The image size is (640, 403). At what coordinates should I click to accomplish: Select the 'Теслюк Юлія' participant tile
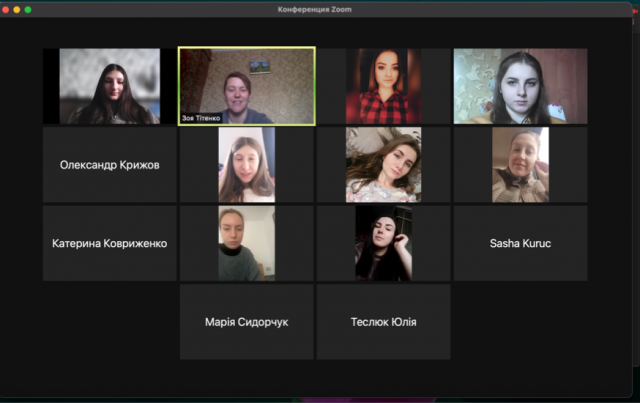[x=383, y=322]
